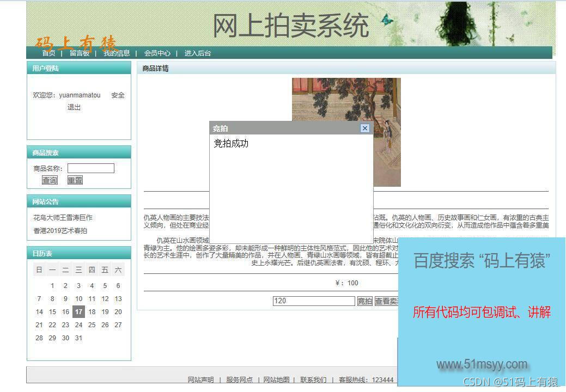Click the 查询 search button
The height and width of the screenshot is (392, 566).
50,180
